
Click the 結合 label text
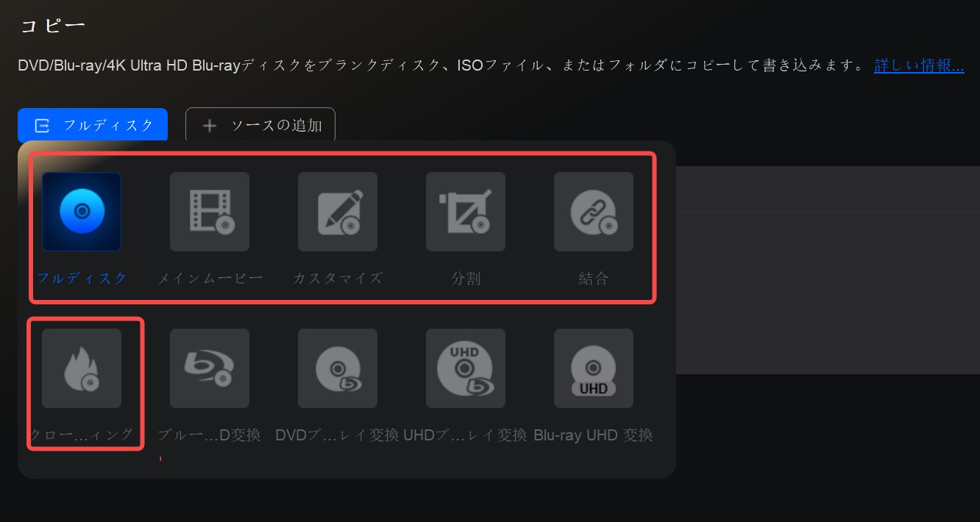pos(594,279)
